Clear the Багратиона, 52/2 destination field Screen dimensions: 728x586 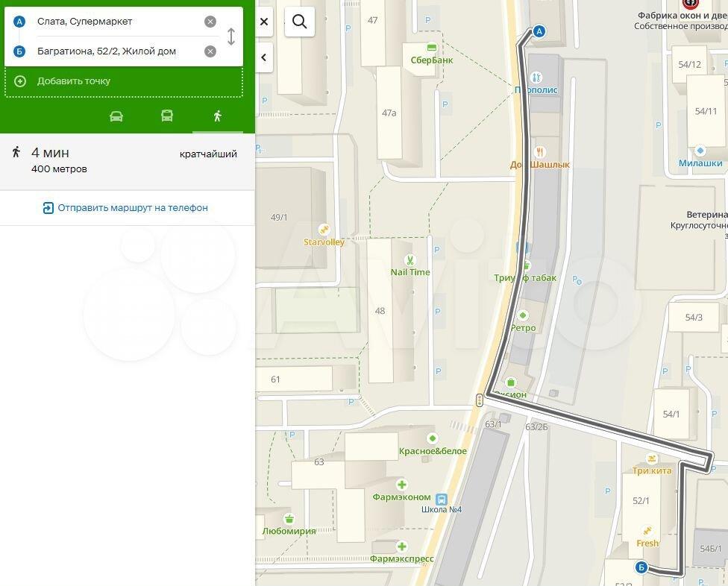tap(210, 51)
